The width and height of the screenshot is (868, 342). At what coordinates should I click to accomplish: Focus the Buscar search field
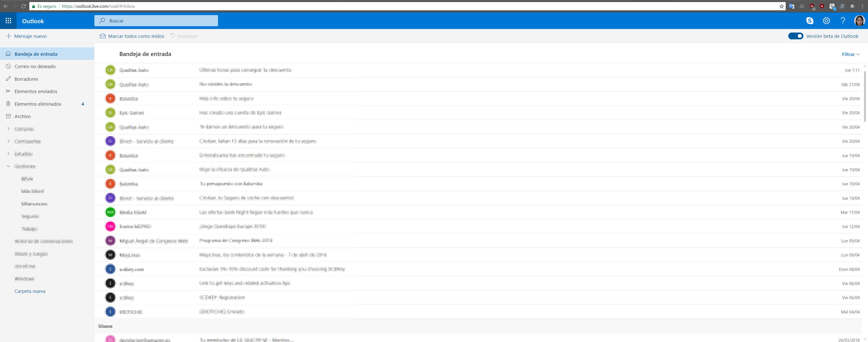tap(156, 20)
